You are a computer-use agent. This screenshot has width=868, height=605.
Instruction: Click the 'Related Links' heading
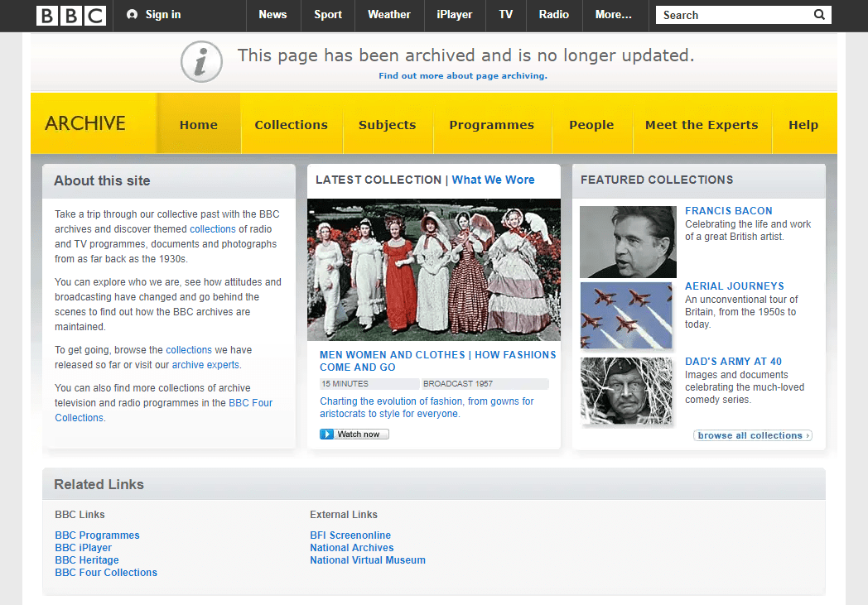click(99, 484)
